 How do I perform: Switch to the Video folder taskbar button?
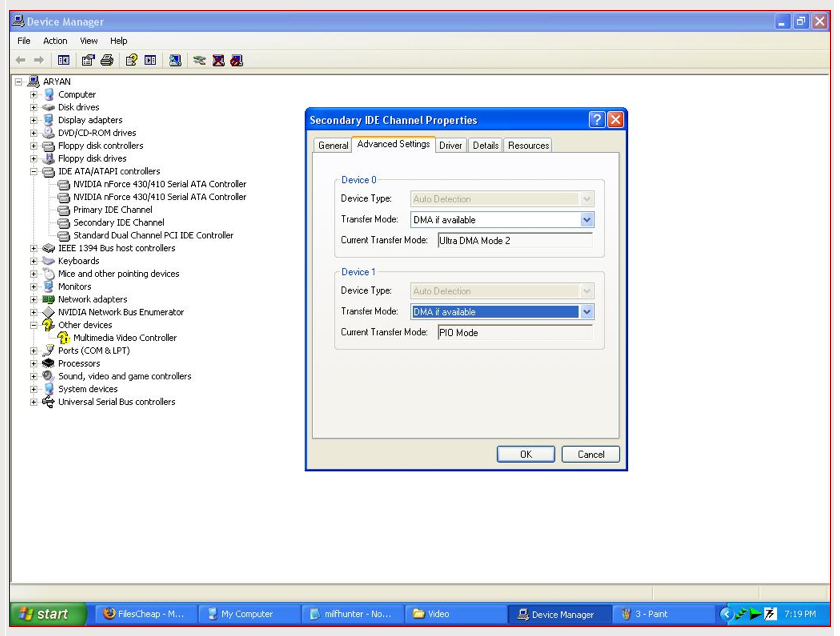point(455,614)
